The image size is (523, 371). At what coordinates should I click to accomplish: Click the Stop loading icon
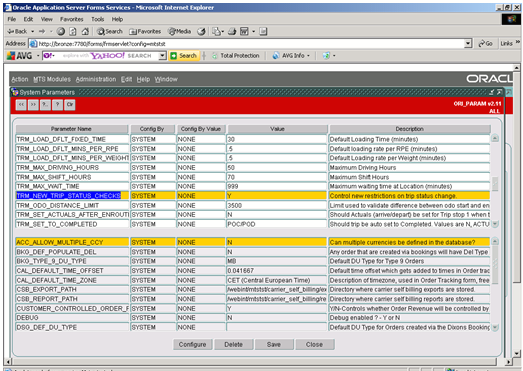point(61,31)
